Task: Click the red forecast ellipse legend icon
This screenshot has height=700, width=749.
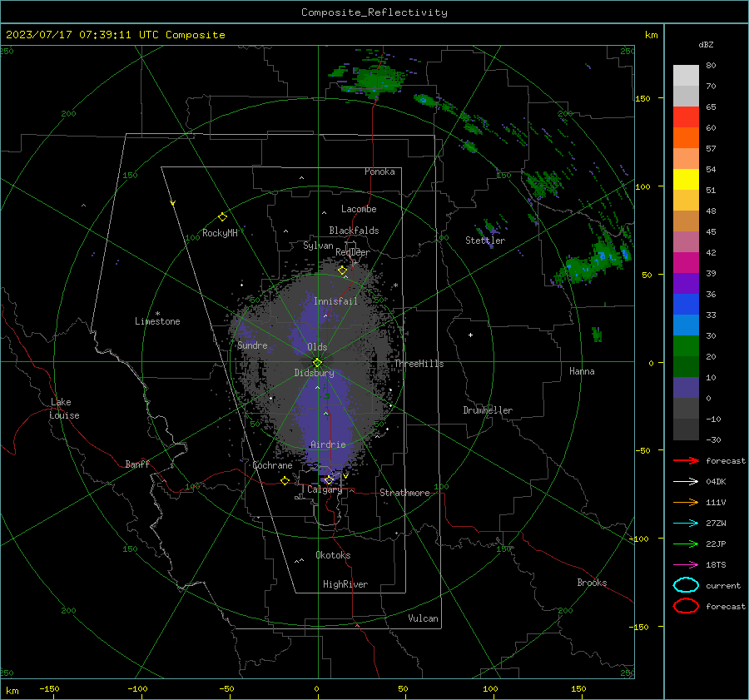Action: click(686, 606)
